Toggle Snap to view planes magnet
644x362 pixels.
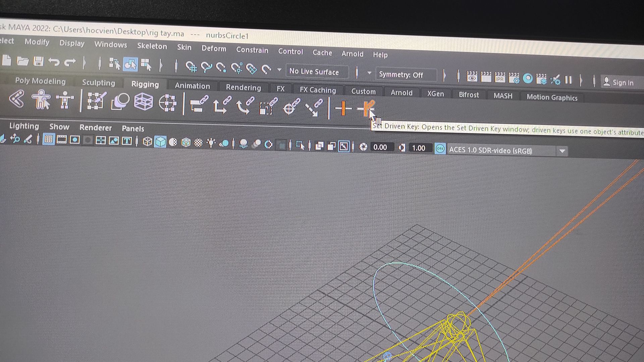click(x=251, y=69)
